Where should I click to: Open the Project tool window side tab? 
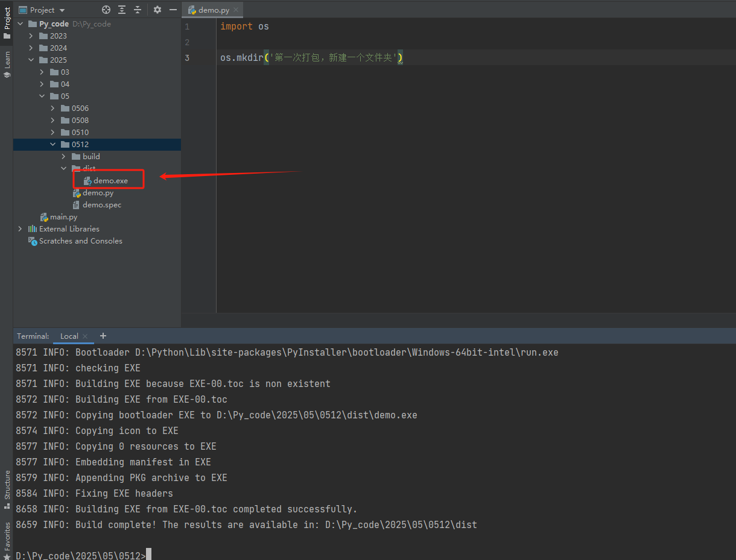[7, 22]
